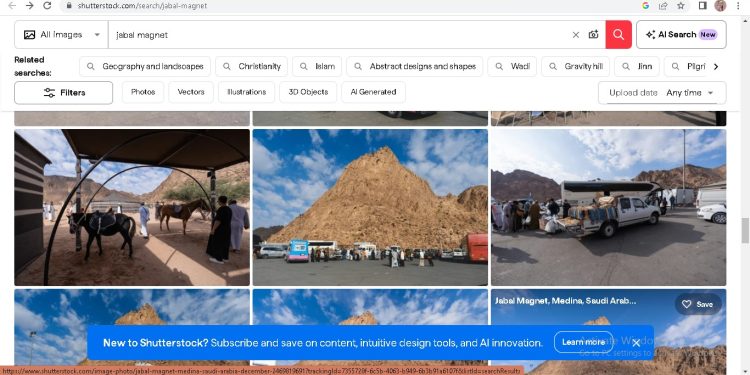Select related search Gravity hill
The width and height of the screenshot is (750, 375).
point(575,66)
